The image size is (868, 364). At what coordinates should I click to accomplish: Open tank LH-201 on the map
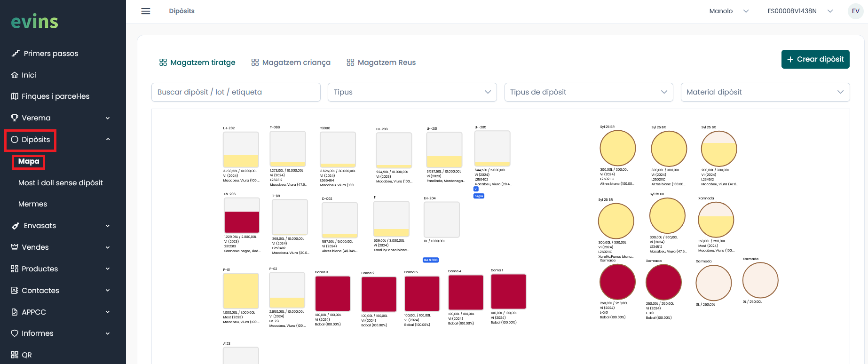444,150
